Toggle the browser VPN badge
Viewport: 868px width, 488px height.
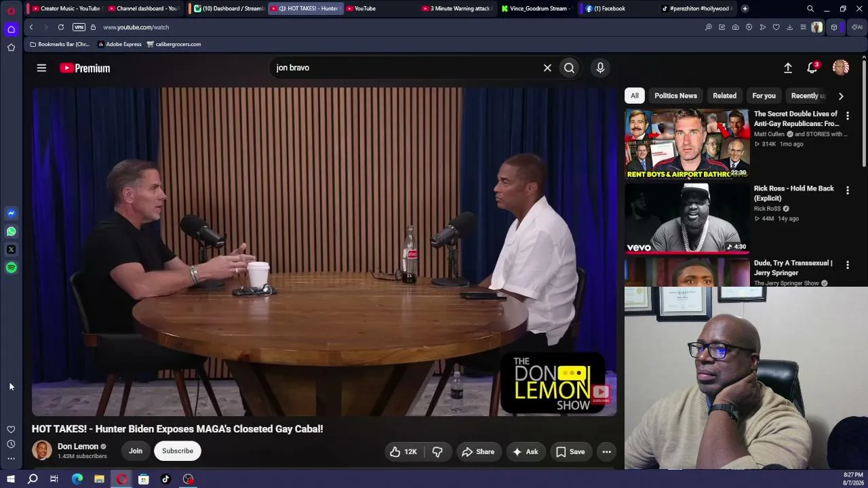pyautogui.click(x=79, y=27)
